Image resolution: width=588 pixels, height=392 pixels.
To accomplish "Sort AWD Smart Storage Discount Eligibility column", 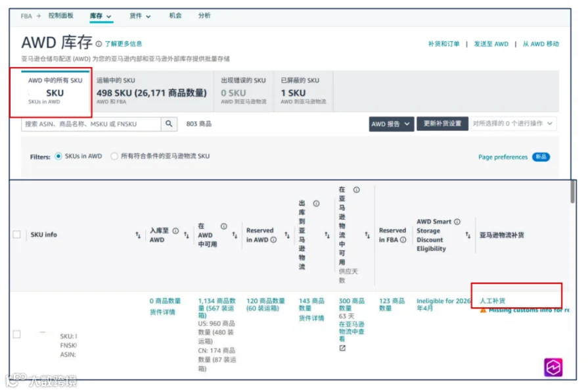I will tap(468, 235).
